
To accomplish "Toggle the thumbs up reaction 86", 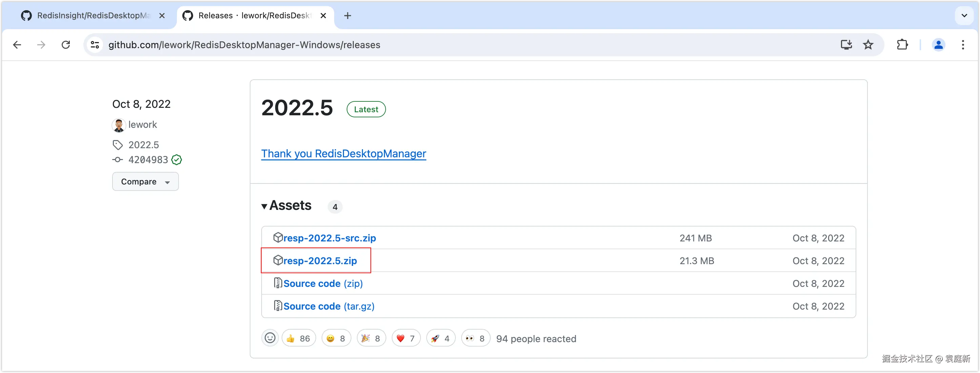I will 299,338.
